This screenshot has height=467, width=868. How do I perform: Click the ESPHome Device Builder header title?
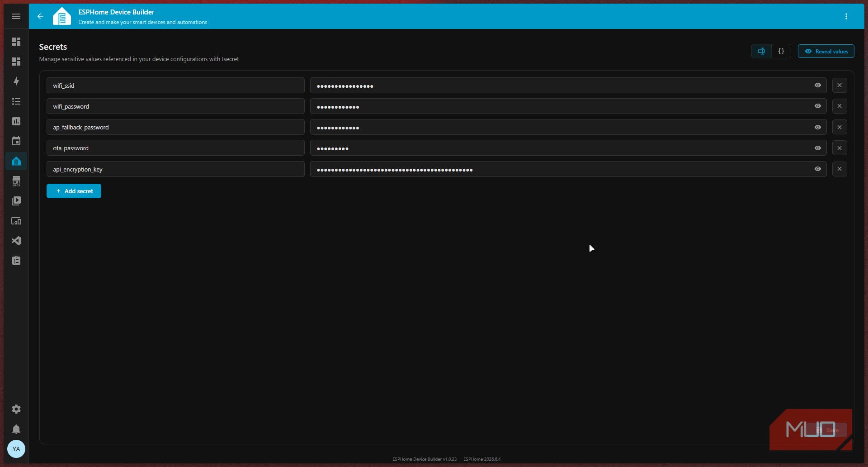pyautogui.click(x=116, y=12)
